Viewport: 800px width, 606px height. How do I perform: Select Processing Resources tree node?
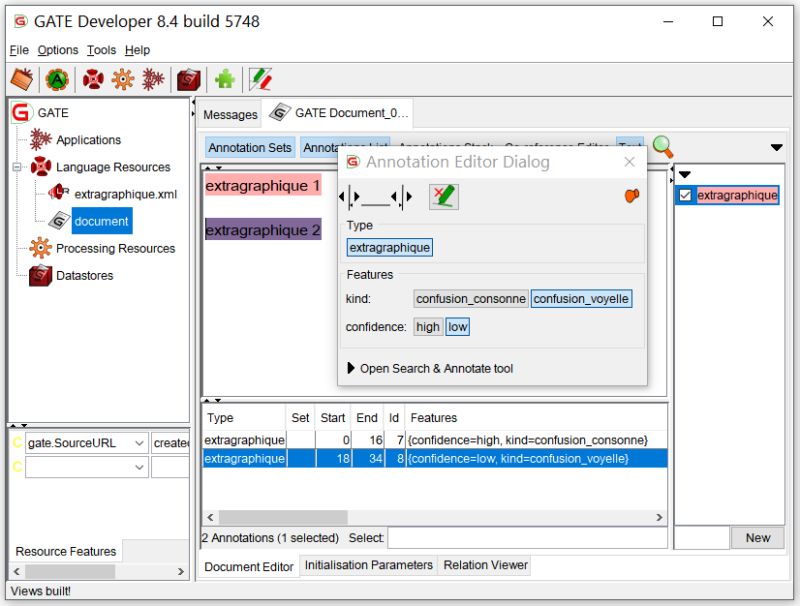click(115, 248)
